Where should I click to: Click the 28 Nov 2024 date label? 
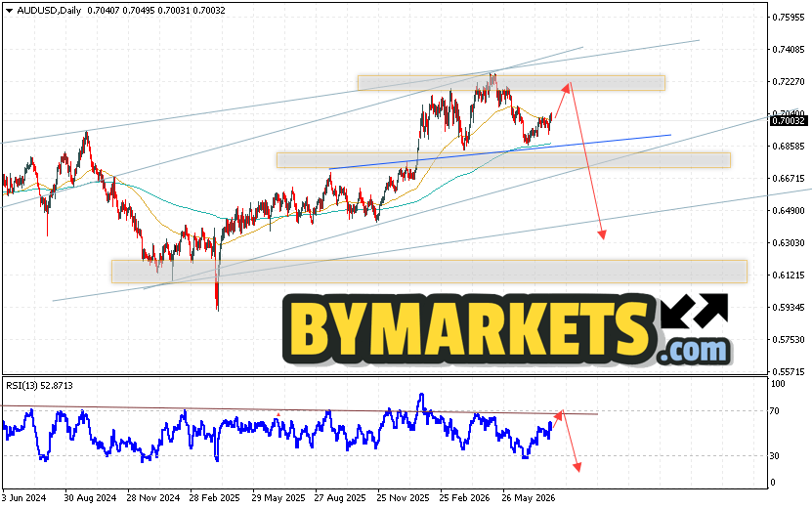[153, 498]
